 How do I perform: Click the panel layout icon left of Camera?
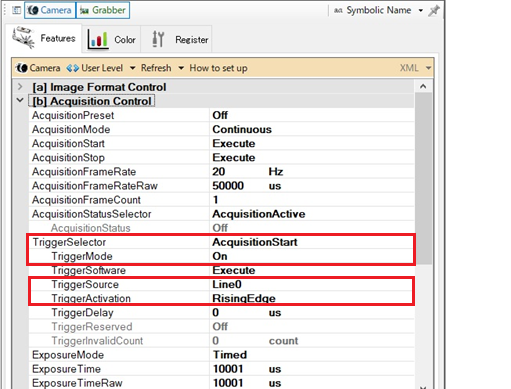(16, 10)
